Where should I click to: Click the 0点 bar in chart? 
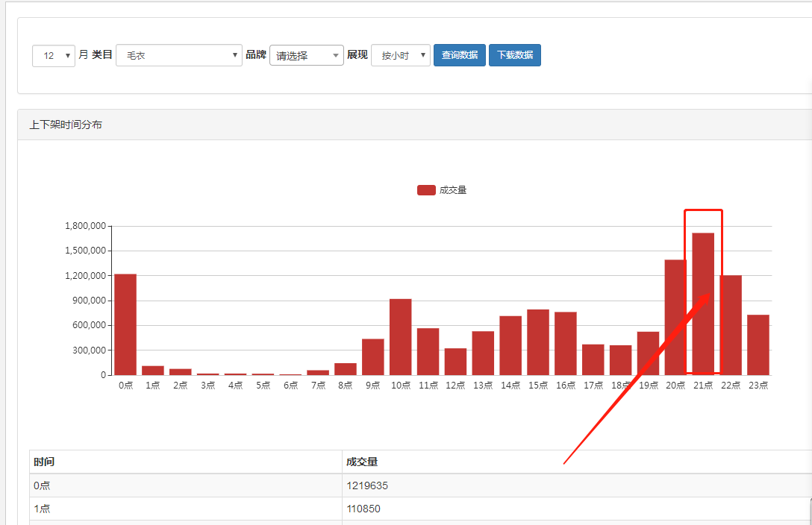(125, 324)
